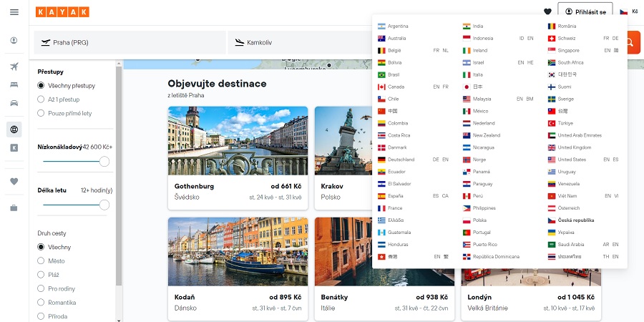Select Romantika trip type radio
644x322 pixels.
point(41,302)
